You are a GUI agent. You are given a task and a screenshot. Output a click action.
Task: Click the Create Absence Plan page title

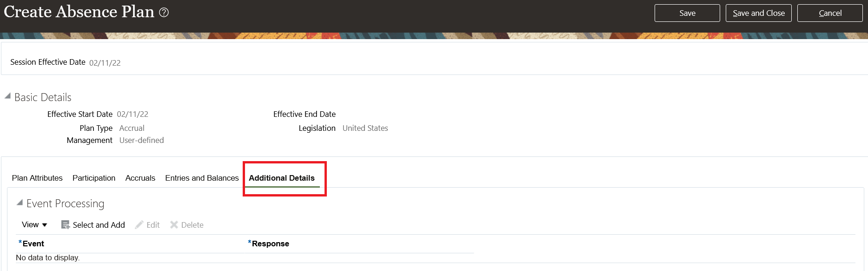pos(79,12)
